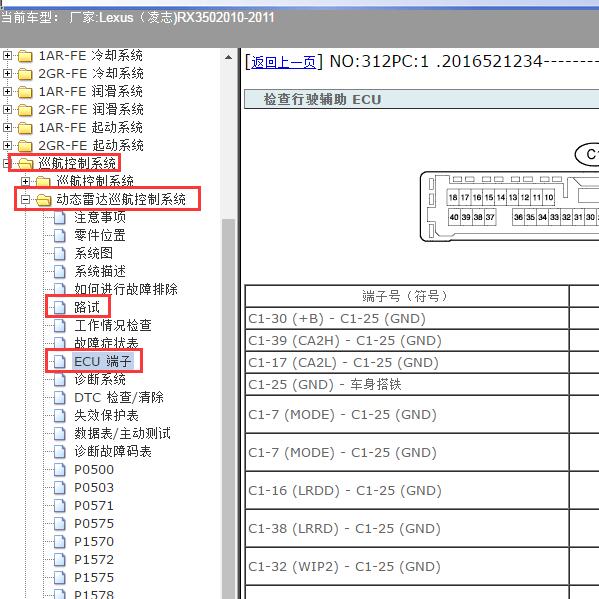The image size is (599, 599).
Task: Click the document icon beside P0503
Action: (60, 487)
